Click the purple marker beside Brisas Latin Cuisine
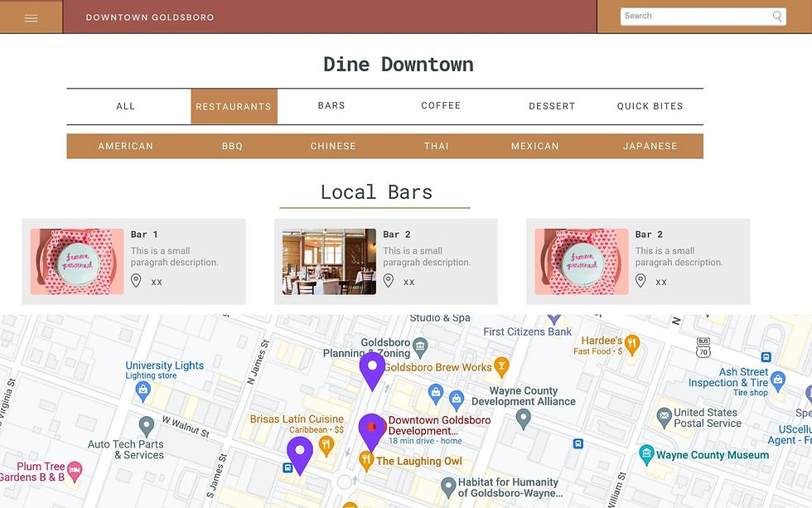The width and height of the screenshot is (812, 508). pos(300,456)
